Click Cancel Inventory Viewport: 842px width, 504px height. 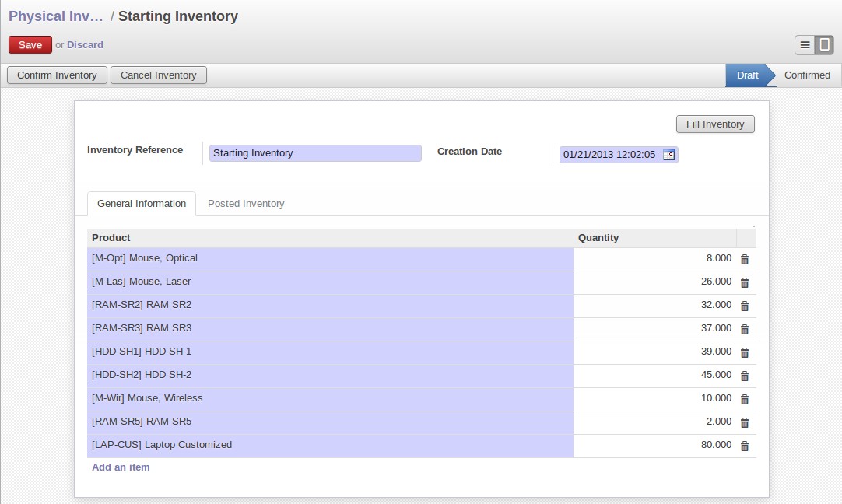point(159,75)
